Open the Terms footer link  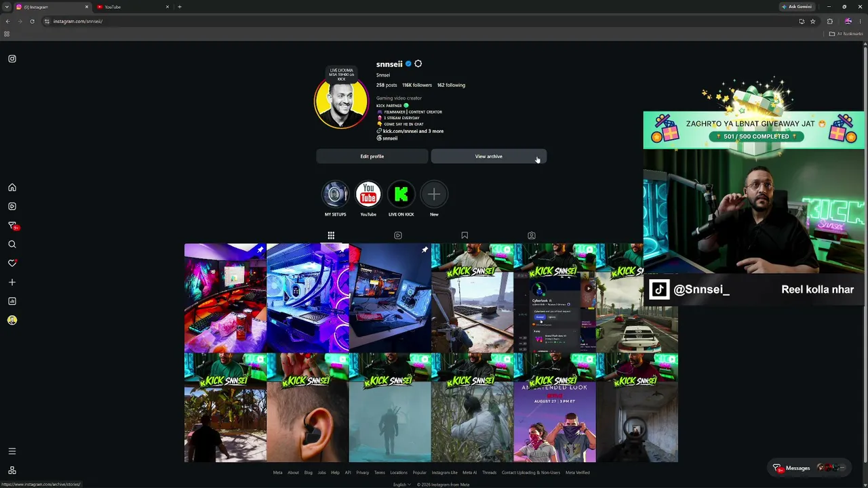pyautogui.click(x=380, y=472)
